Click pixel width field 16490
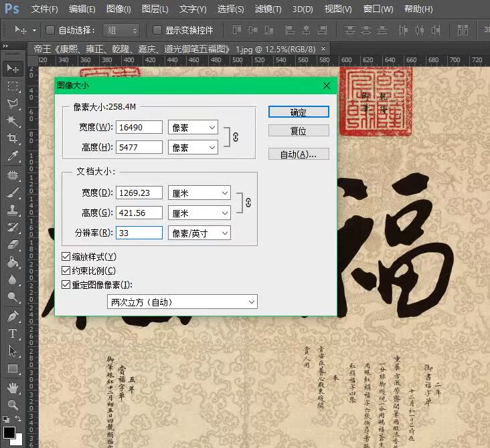The width and height of the screenshot is (490, 448). click(139, 127)
